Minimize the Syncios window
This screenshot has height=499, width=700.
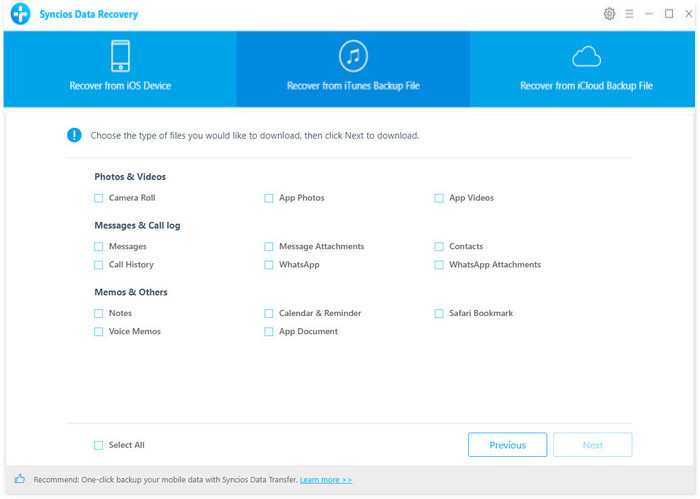tap(649, 14)
